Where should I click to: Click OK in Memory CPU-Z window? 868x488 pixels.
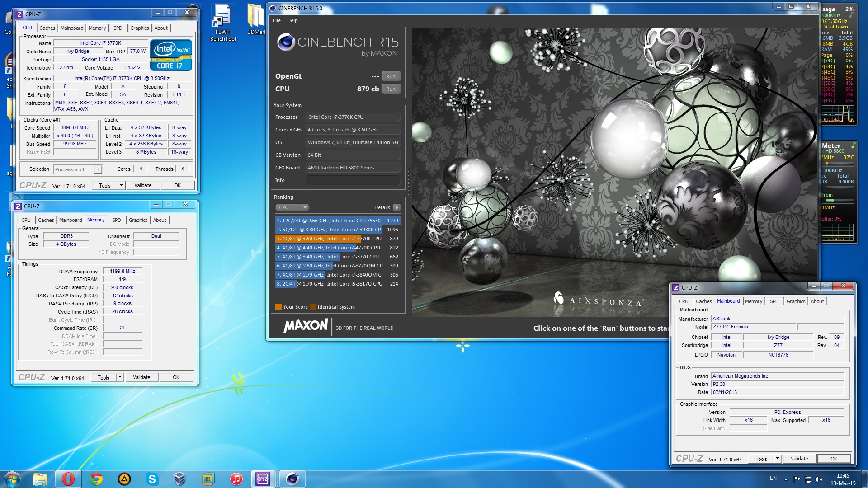click(x=176, y=377)
